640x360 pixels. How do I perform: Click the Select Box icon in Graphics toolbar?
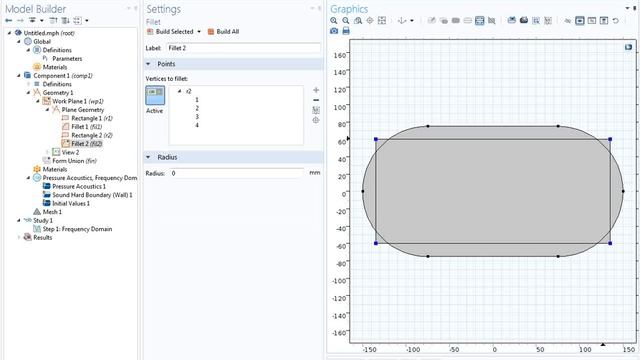coord(536,20)
